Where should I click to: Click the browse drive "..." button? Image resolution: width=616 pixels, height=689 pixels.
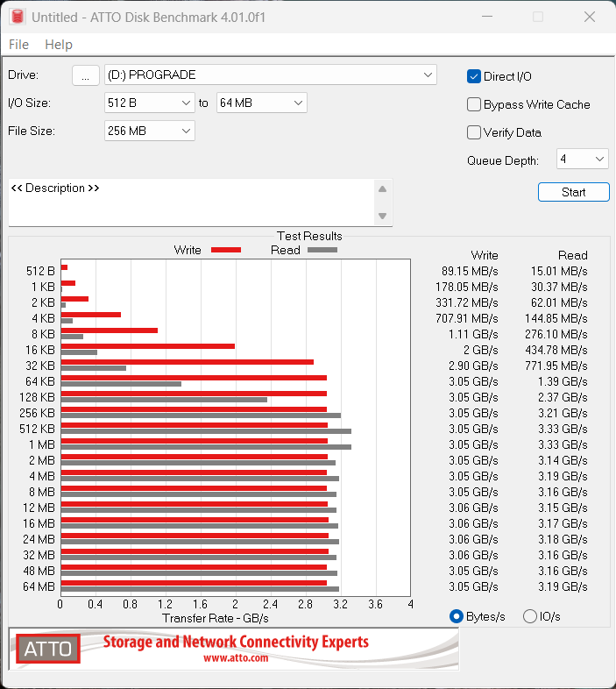[x=85, y=75]
